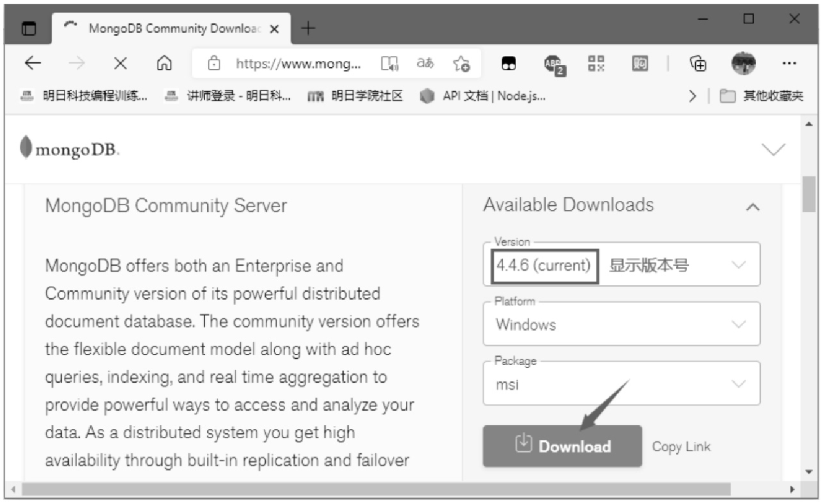Click the horizontal scrollbar thumb
The height and width of the screenshot is (504, 823).
376,489
